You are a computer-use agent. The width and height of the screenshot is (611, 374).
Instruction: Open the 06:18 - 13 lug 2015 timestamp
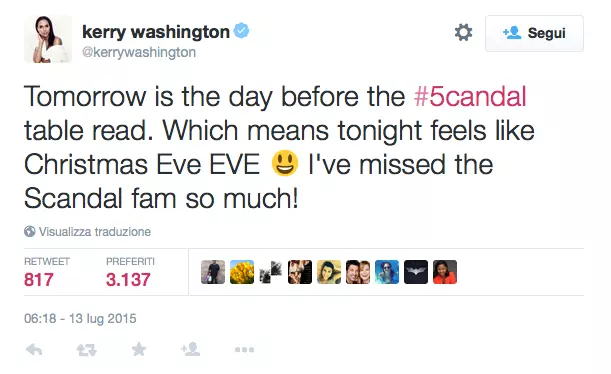(x=80, y=318)
